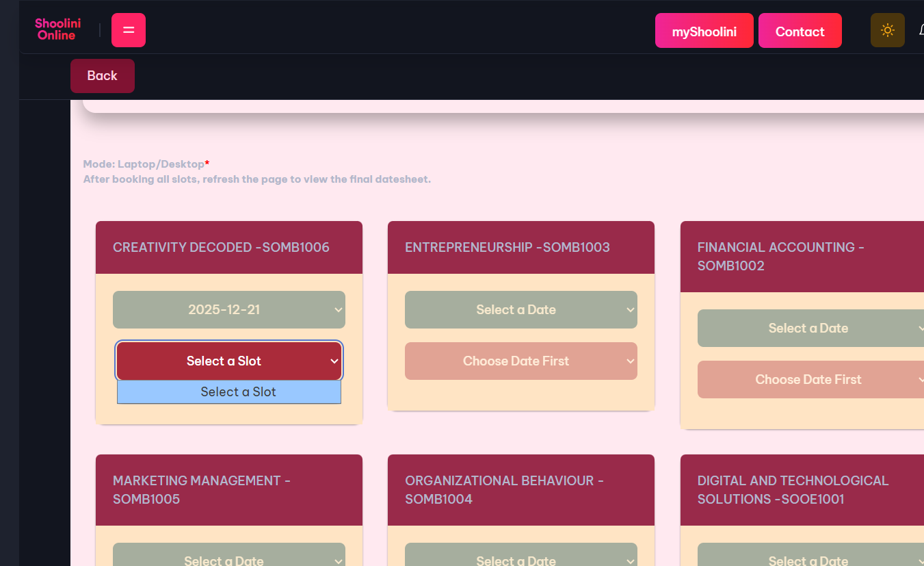This screenshot has height=566, width=924.
Task: Open Entrepreneurship's Choose Date First dropdown
Action: click(x=521, y=361)
